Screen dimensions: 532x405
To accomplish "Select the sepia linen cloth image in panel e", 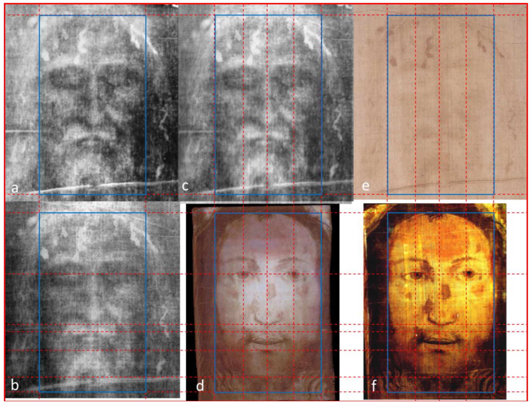I will coord(440,102).
